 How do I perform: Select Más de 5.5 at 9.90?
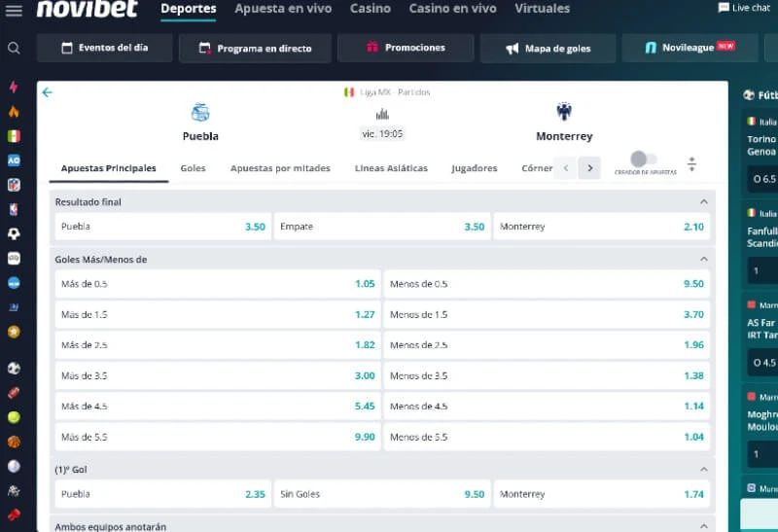[x=218, y=437]
